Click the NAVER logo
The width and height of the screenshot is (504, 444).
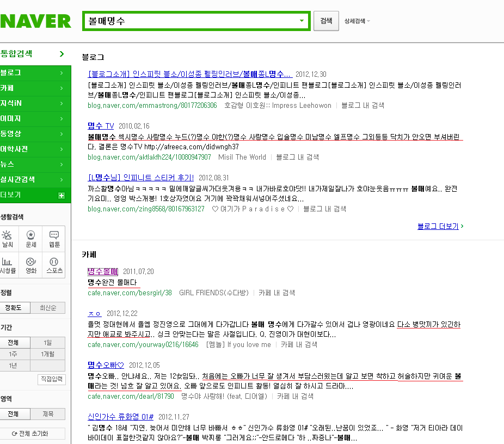[36, 21]
